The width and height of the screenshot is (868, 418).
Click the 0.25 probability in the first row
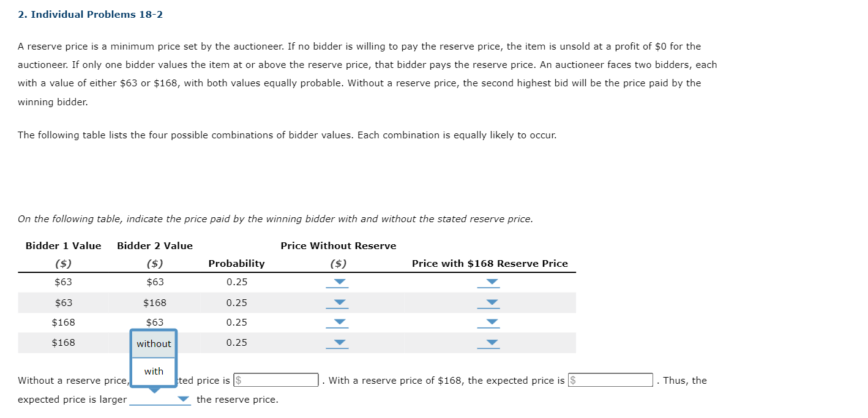coord(236,282)
